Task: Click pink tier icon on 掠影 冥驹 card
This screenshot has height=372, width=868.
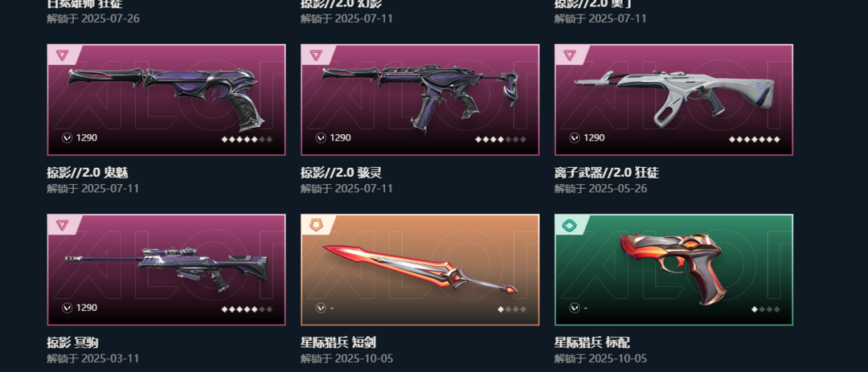Action: 62,225
